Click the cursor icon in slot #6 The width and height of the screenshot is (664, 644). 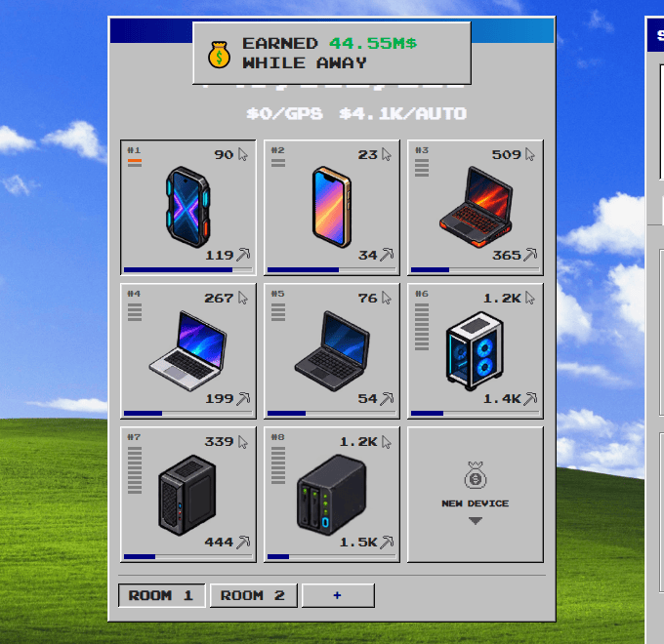[530, 298]
